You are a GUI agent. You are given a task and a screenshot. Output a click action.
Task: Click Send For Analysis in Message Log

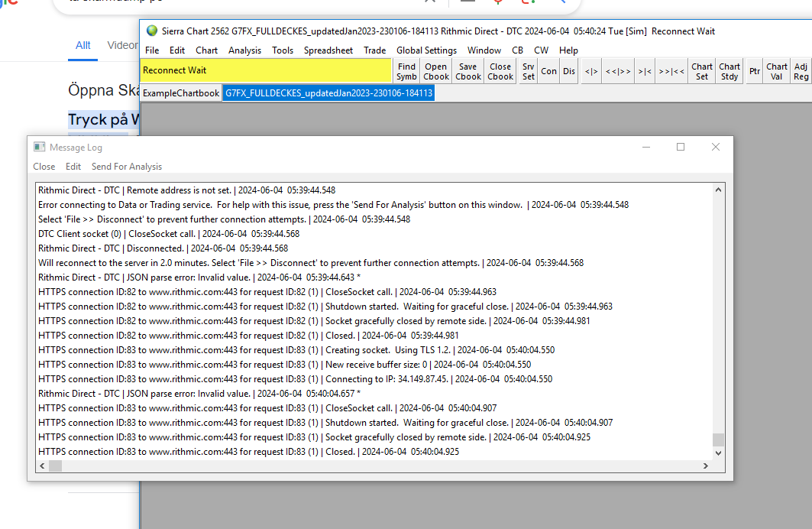pos(127,167)
